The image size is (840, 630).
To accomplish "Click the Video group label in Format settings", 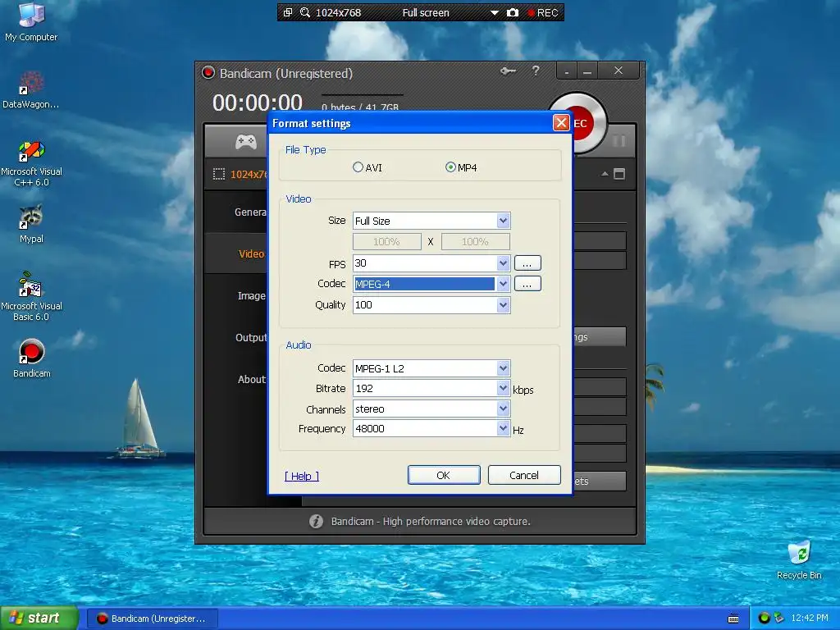I will tap(299, 199).
